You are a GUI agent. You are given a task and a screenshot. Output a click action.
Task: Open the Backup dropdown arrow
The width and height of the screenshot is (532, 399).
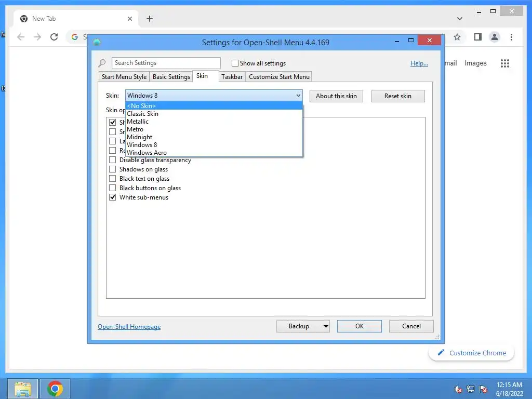tap(326, 326)
